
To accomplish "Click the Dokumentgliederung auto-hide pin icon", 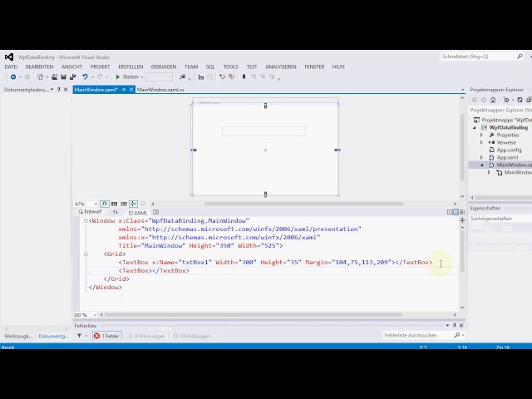I will click(59, 90).
